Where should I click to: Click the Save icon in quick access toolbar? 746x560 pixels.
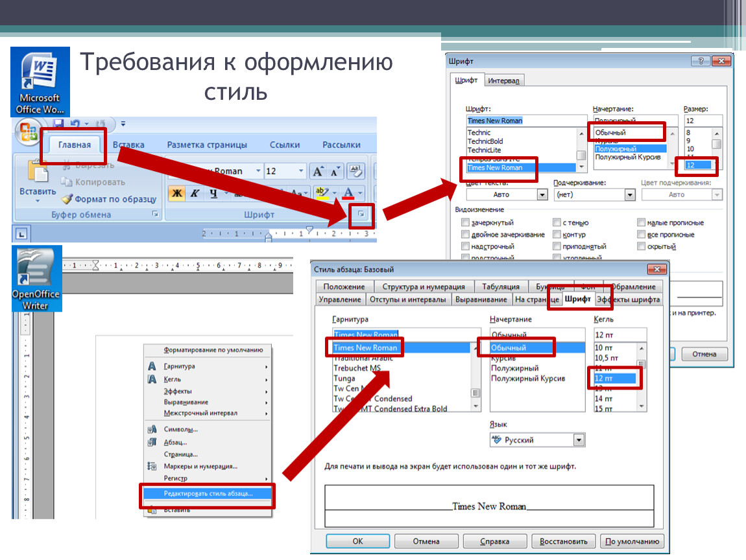coord(58,123)
